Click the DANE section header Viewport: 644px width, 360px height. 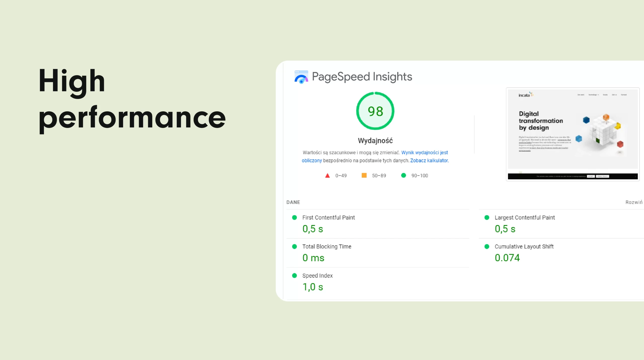click(293, 202)
